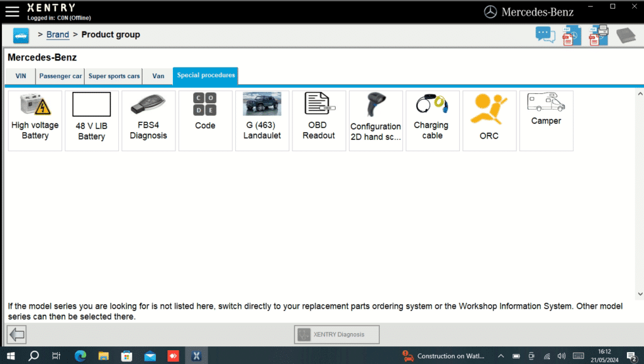Open the gray logbook toolbar icon

(625, 35)
